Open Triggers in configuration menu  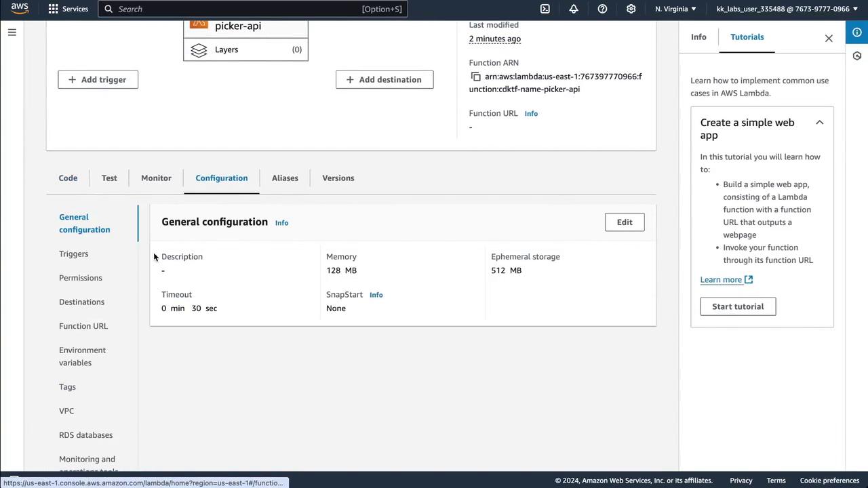click(x=73, y=253)
